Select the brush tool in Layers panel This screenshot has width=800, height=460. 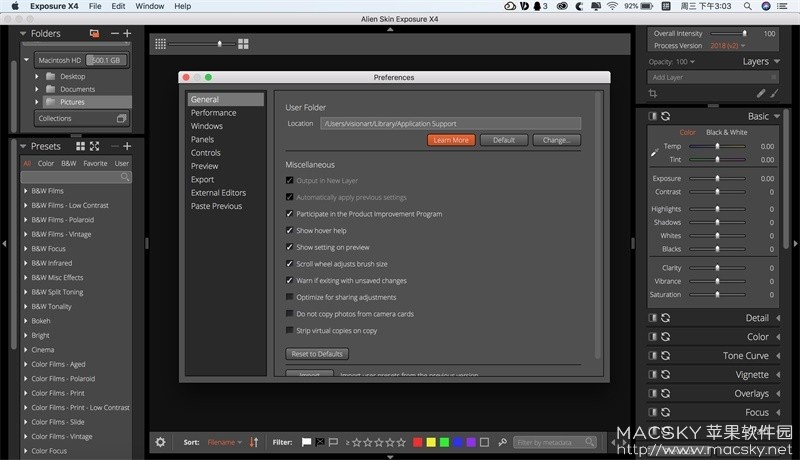(774, 93)
